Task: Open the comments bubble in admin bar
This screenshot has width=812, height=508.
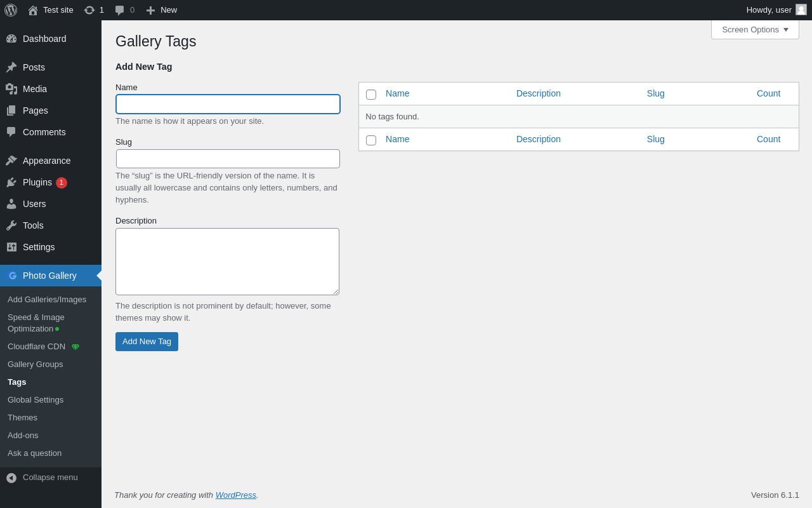Action: click(119, 10)
